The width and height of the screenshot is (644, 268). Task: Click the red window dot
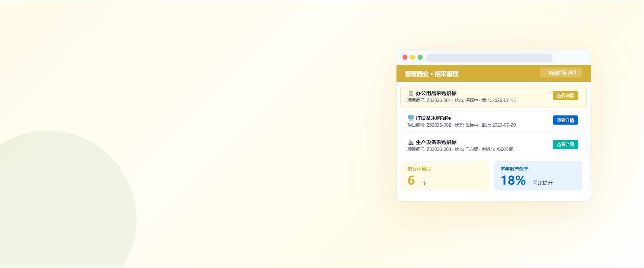coord(405,57)
